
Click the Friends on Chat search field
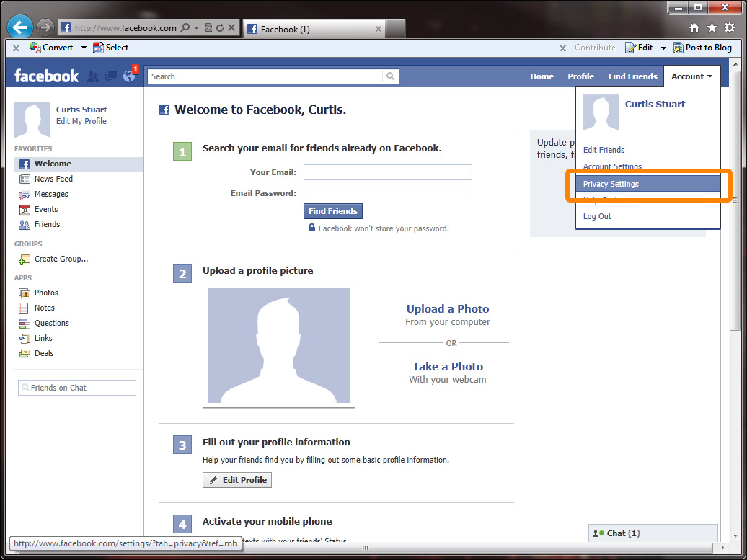tap(77, 388)
